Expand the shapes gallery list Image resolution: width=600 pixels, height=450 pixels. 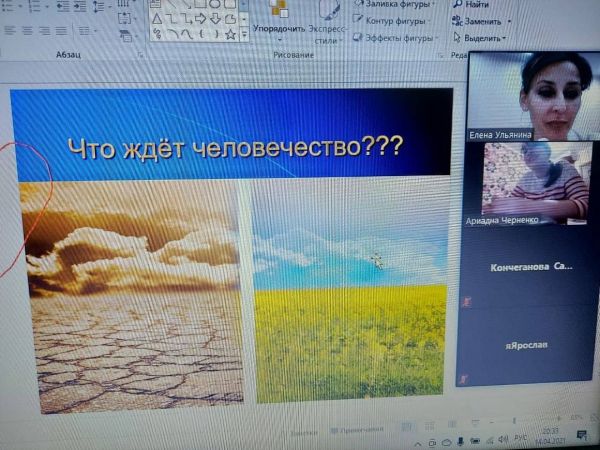[245, 34]
